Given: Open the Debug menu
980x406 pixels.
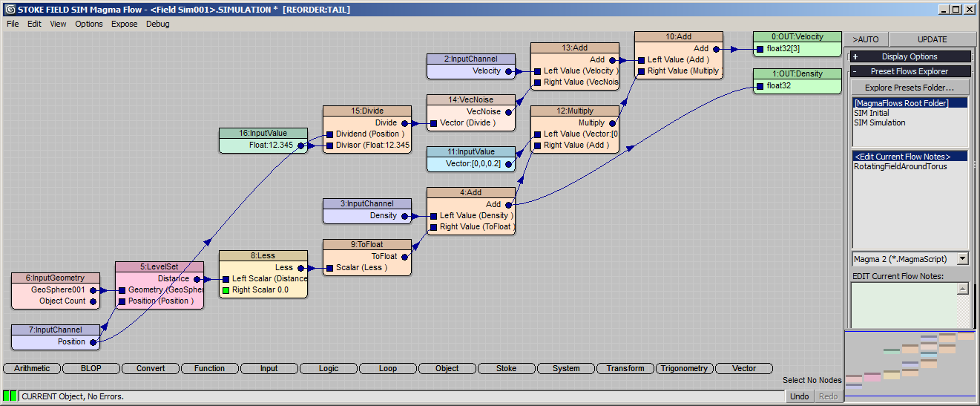Looking at the screenshot, I should (x=157, y=24).
